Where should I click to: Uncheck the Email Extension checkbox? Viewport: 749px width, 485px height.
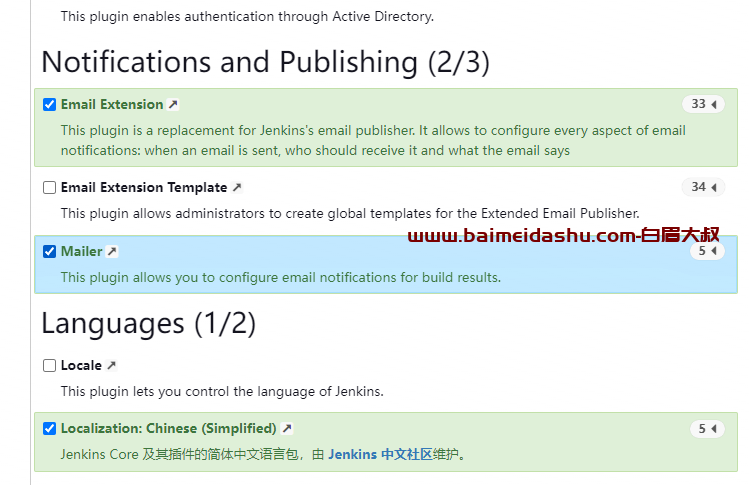click(x=49, y=105)
